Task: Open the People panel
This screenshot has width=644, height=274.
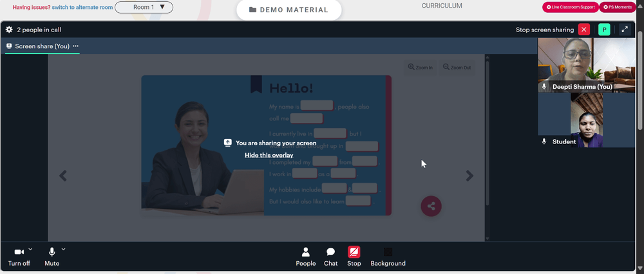Action: tap(305, 257)
